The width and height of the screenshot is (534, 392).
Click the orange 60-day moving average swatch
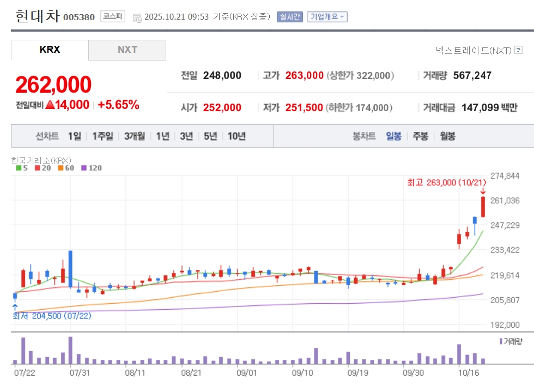[60, 168]
